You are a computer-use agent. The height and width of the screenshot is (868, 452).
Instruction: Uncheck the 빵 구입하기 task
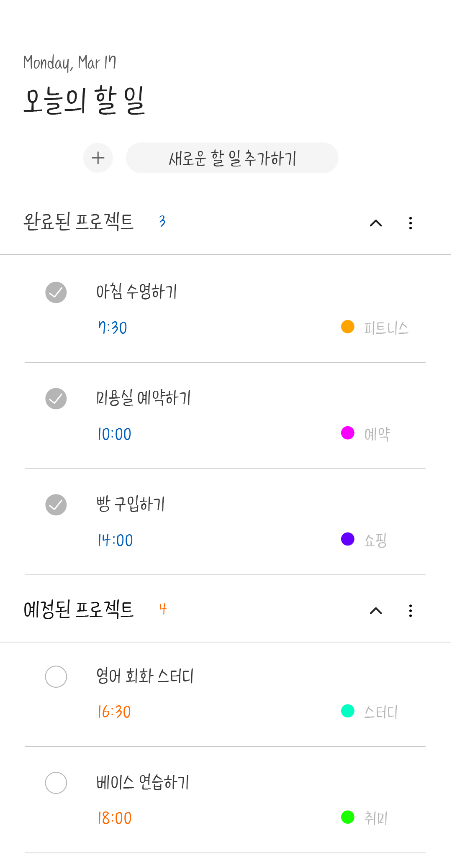point(56,505)
